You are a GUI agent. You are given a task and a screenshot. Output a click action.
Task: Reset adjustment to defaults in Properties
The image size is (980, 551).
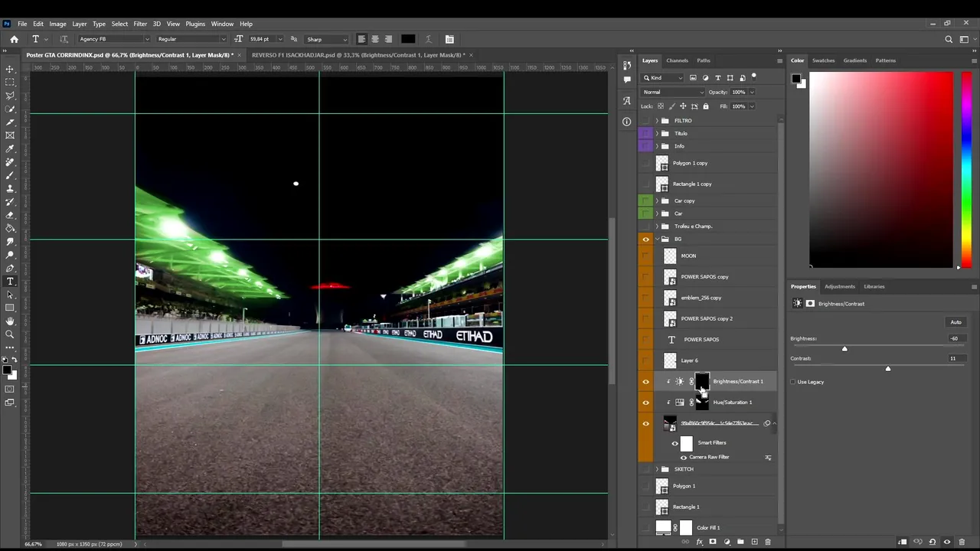[932, 542]
